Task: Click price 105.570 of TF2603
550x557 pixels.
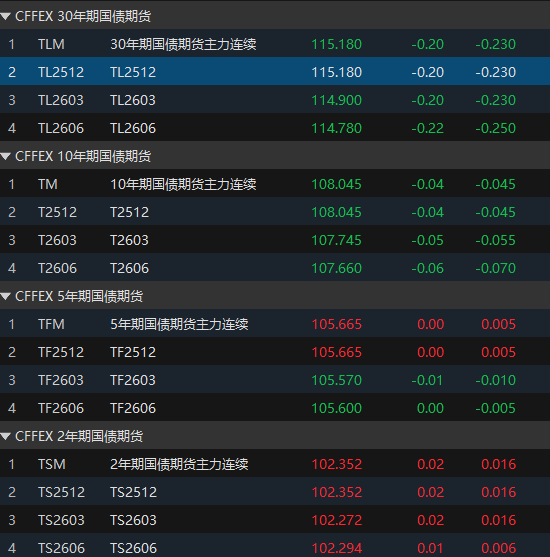Action: (x=336, y=380)
